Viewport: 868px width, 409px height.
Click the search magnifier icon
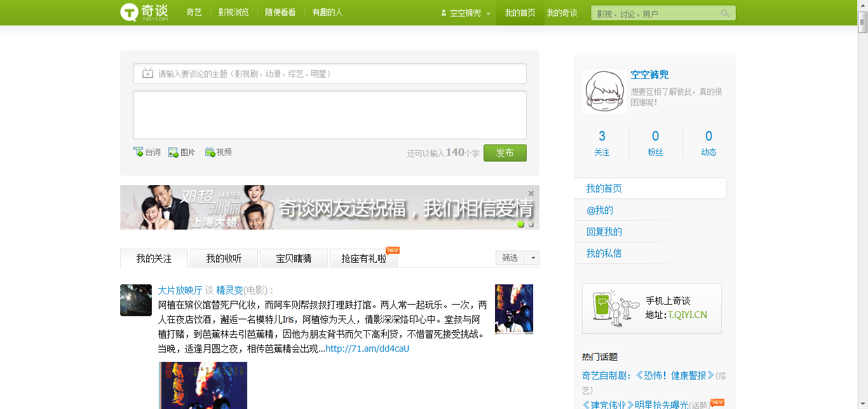(725, 13)
